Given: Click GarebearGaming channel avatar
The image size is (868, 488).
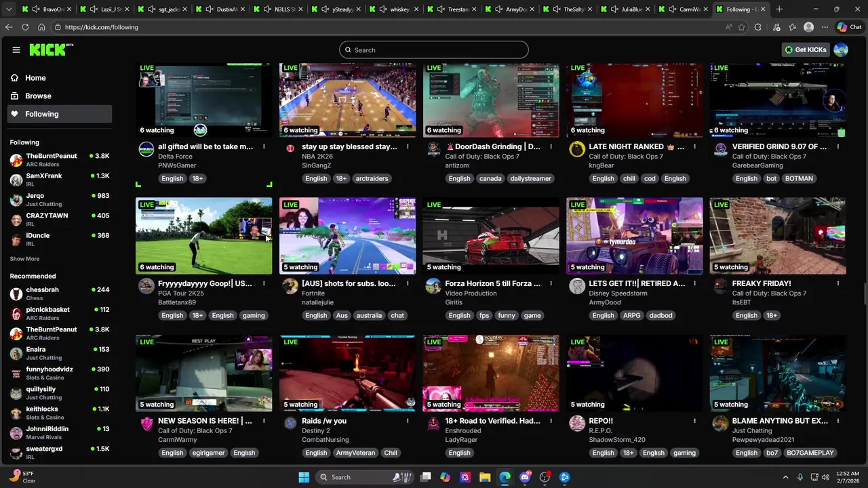Looking at the screenshot, I should pos(720,150).
